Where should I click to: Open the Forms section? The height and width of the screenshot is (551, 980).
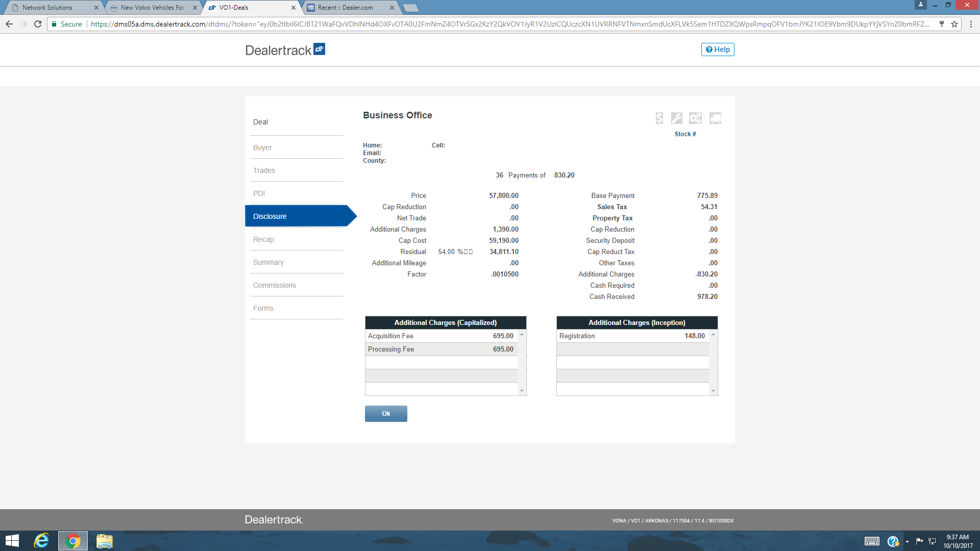coord(263,308)
